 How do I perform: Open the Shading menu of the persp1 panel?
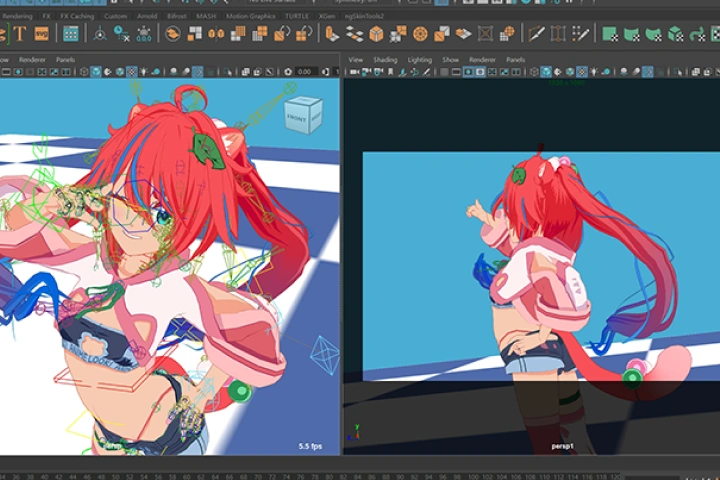[x=385, y=60]
